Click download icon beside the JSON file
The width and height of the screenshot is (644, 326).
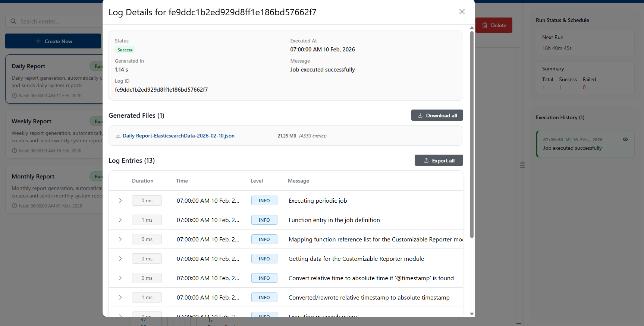pos(118,136)
